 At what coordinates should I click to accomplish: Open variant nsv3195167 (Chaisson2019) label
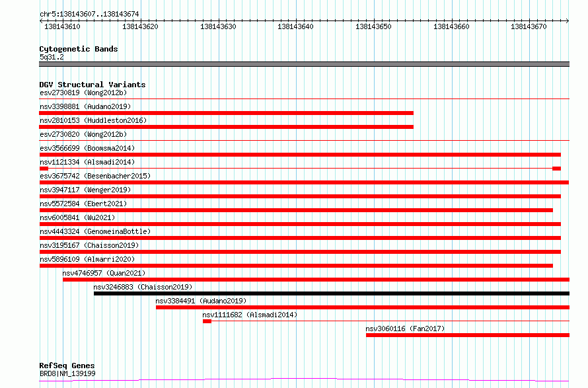pyautogui.click(x=89, y=245)
